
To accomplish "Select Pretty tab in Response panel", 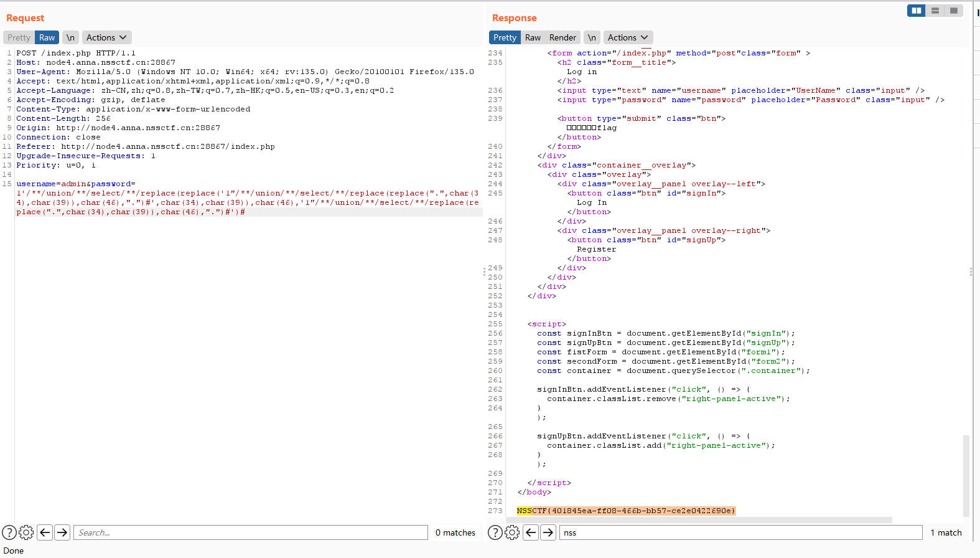I will [505, 37].
